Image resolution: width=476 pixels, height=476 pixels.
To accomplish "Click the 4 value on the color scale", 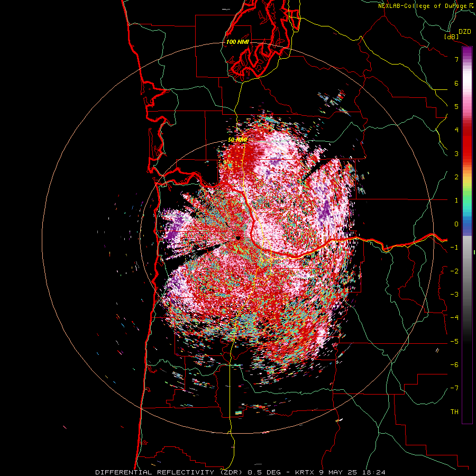I will (x=456, y=130).
